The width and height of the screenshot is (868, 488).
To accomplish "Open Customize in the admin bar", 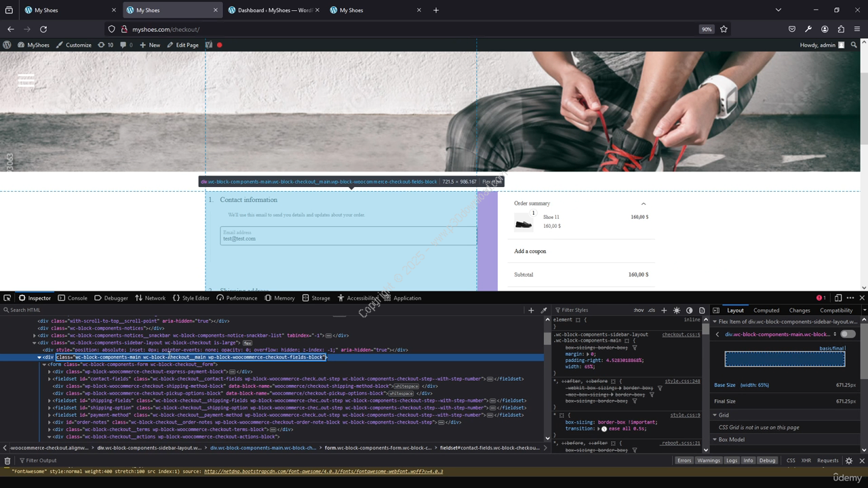I will point(73,45).
